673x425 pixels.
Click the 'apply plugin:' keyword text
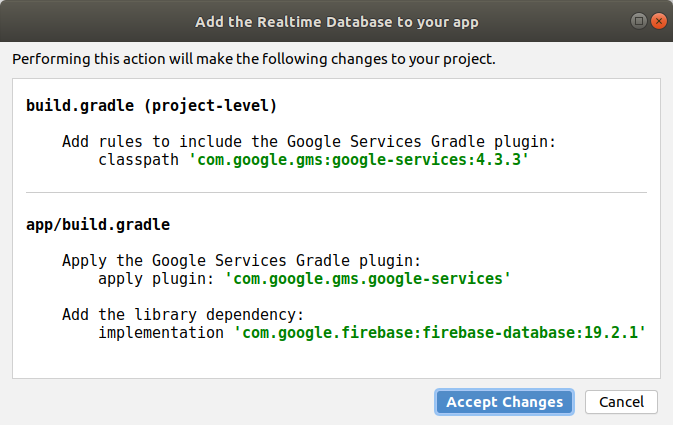click(157, 278)
